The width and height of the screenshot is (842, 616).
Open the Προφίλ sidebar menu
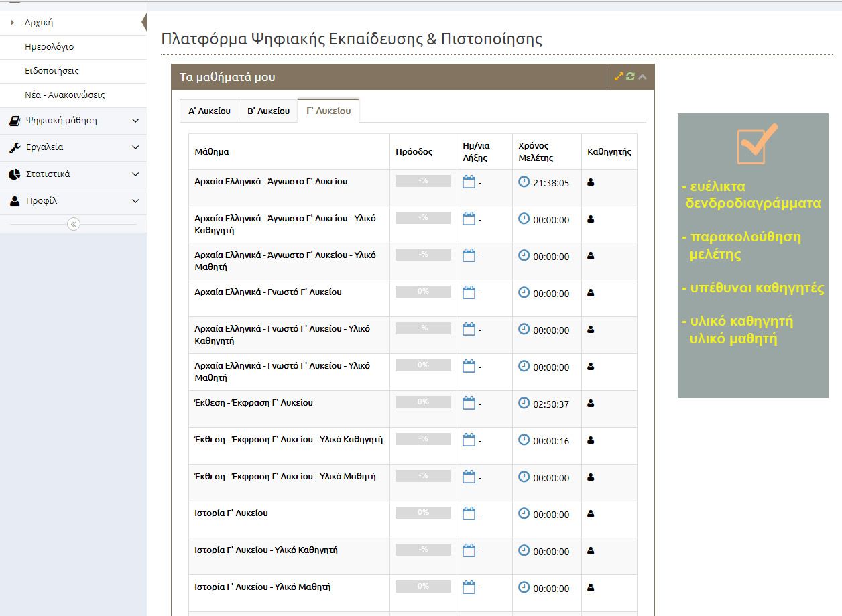(x=74, y=201)
